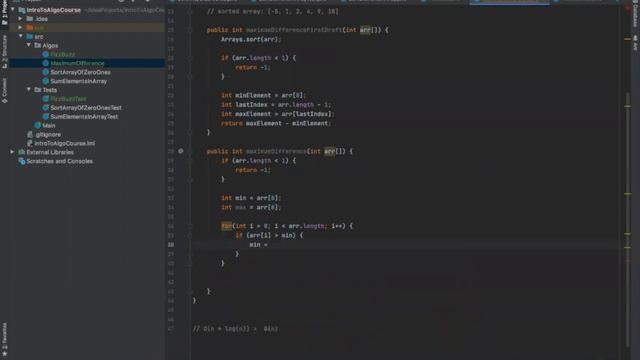This screenshot has width=640, height=360.
Task: Click the code line 'Arrays.sort(arr);'
Action: 251,39
